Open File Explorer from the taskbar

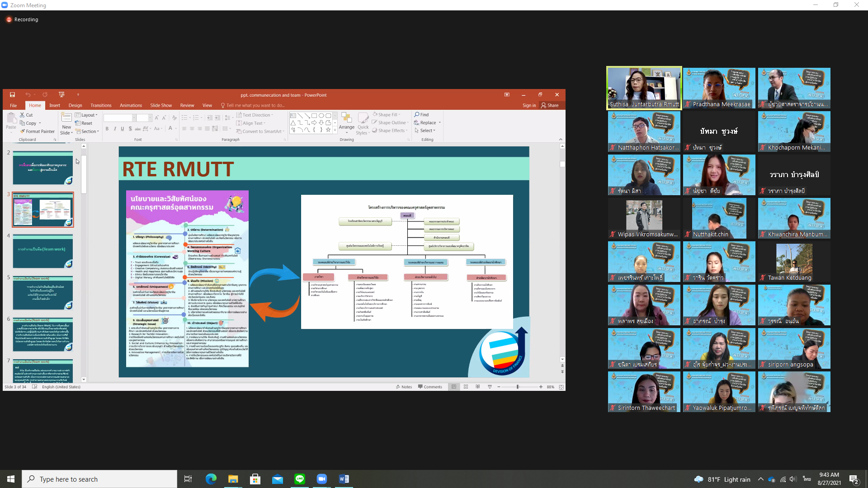tap(233, 479)
